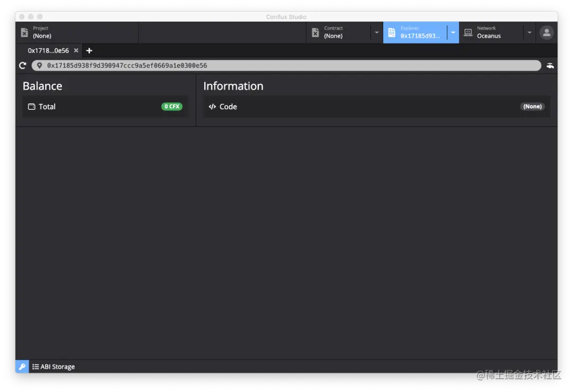Viewport: 573px width, 392px height.
Task: Click the Balance heading
Action: coord(42,86)
